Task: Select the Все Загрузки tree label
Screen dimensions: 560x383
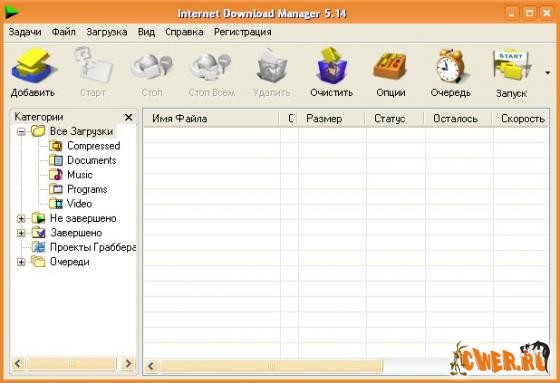Action: (x=81, y=131)
